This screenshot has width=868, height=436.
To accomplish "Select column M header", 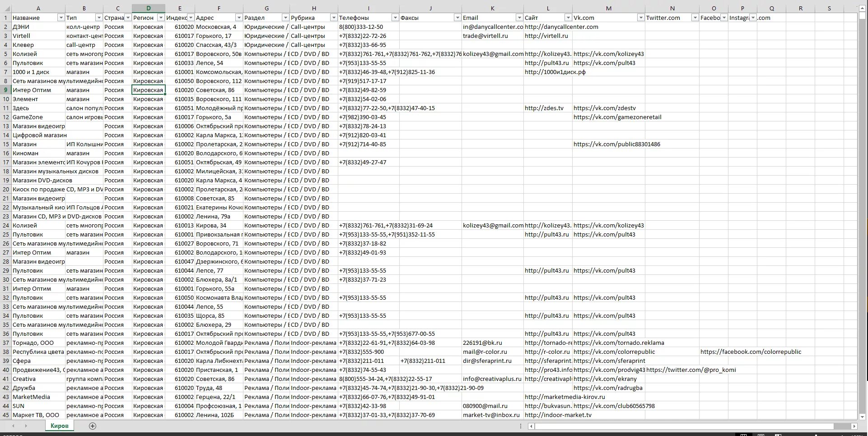I will click(609, 9).
